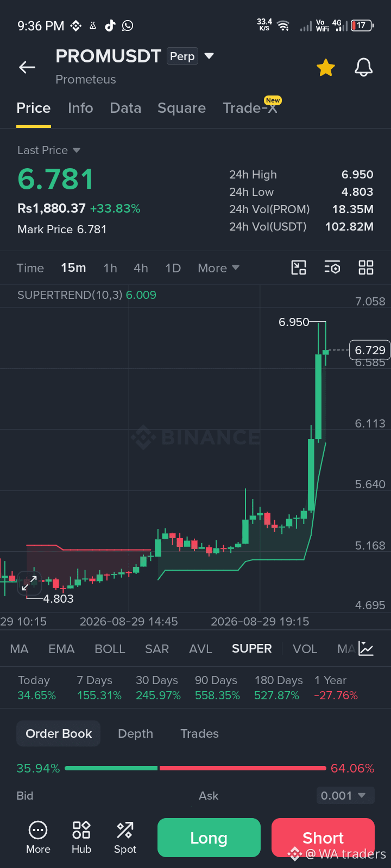Switch to the Depth tab
391x868 pixels.
(135, 733)
